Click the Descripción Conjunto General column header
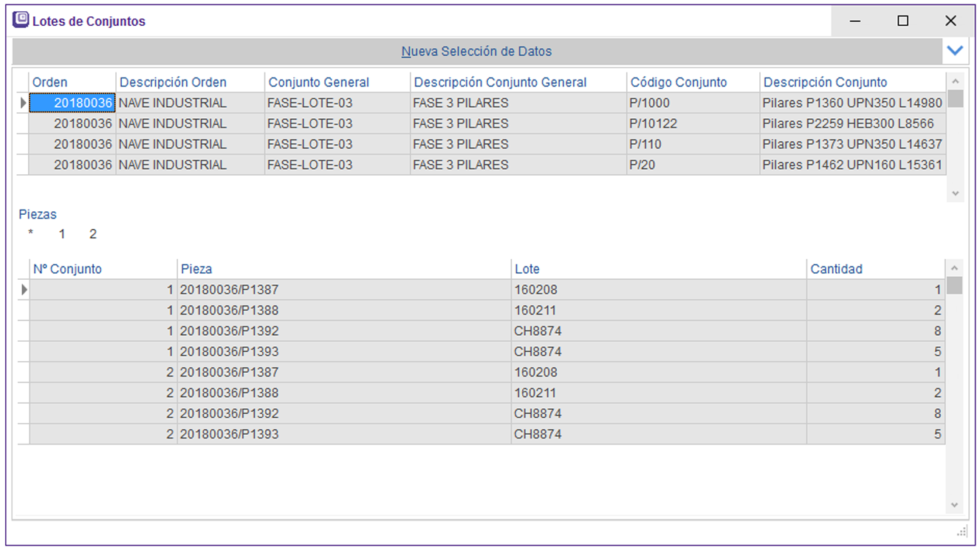This screenshot has height=550, width=980. pos(500,83)
